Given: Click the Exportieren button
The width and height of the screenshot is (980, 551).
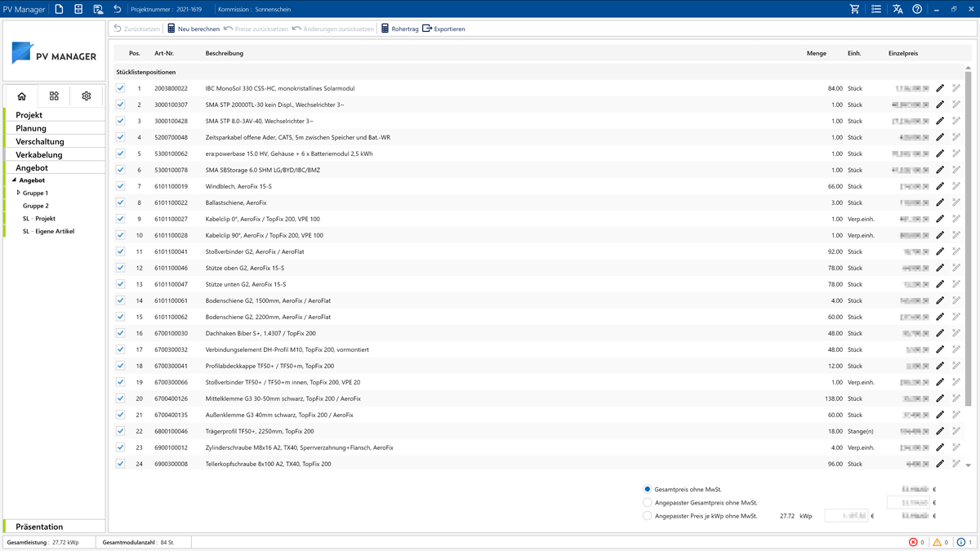Looking at the screenshot, I should point(445,28).
